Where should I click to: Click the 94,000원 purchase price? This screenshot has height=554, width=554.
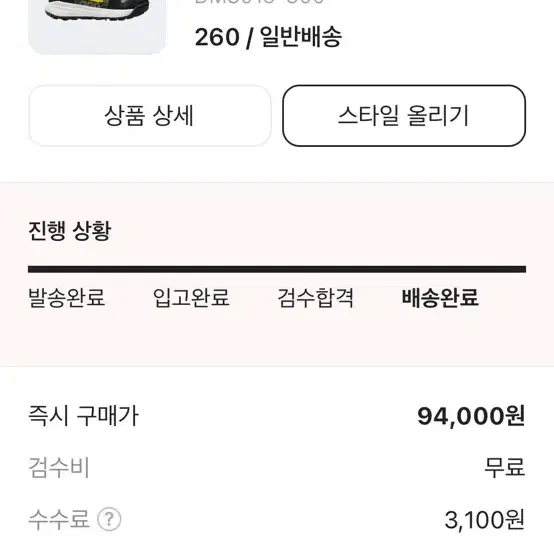[x=471, y=416]
